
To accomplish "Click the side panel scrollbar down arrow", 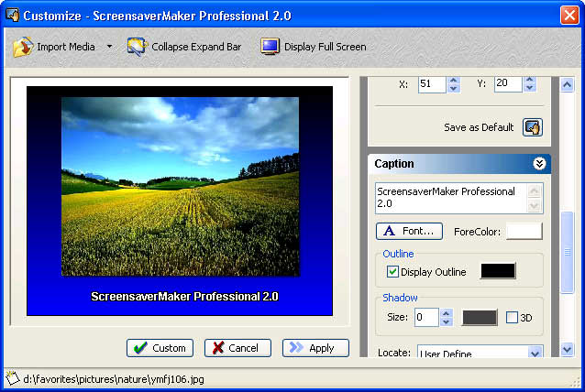I will pos(567,350).
